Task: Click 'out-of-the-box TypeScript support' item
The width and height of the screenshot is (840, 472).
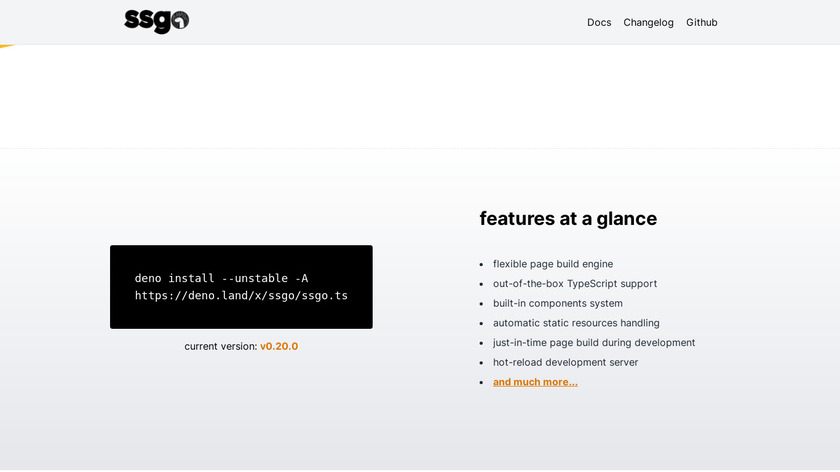Action: (x=575, y=284)
